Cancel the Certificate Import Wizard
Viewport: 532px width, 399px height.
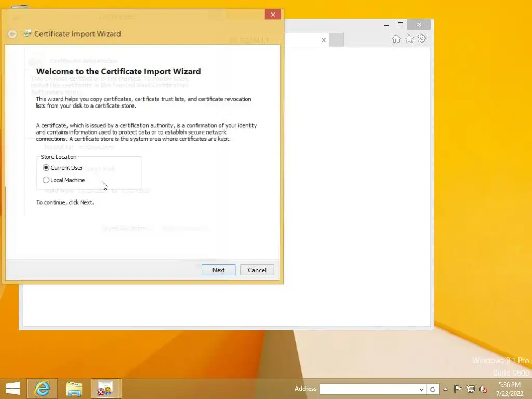(257, 270)
